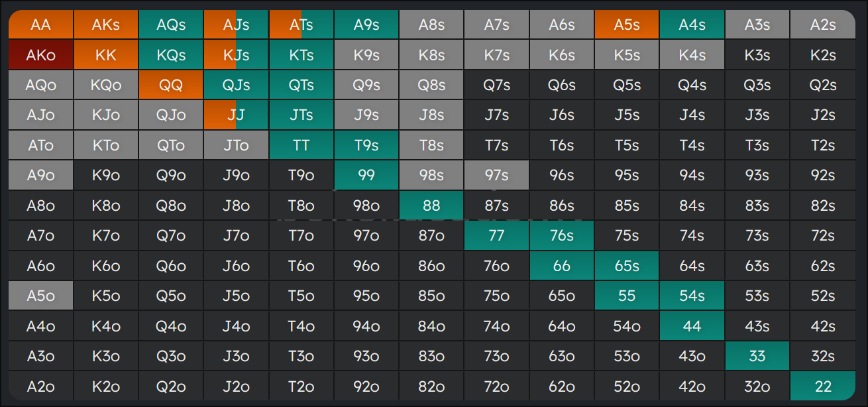Select the AKs suited hand cell
Viewport: 868px width, 407px height.
(106, 25)
